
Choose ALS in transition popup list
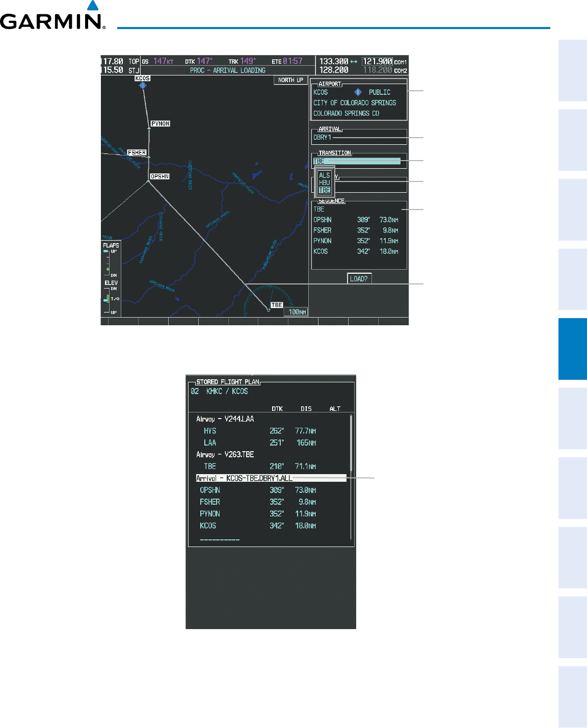[325, 175]
